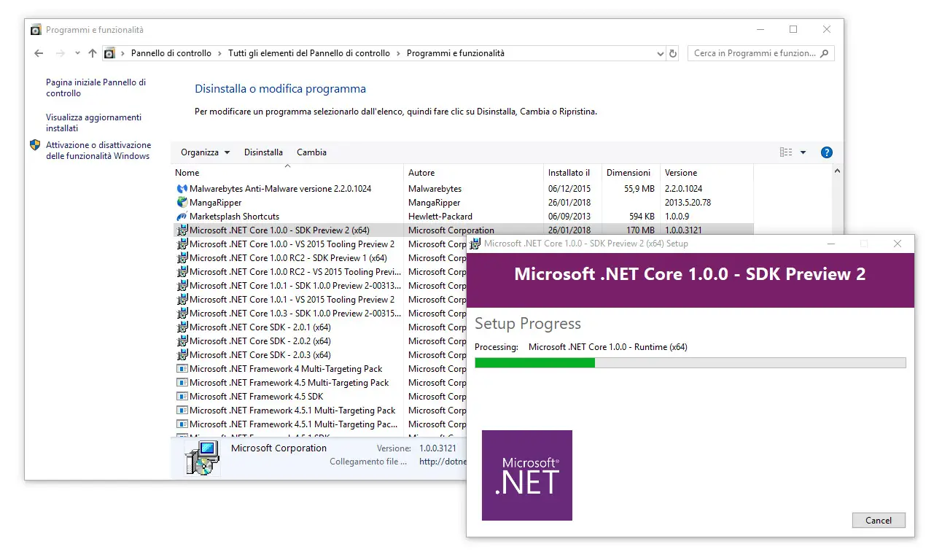Click the installer icon in the details pane

pyautogui.click(x=202, y=458)
